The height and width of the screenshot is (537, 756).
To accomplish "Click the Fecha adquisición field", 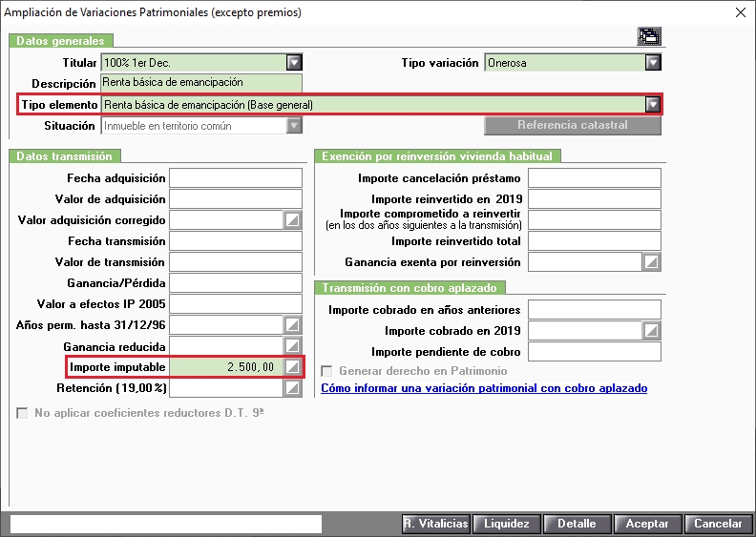I will click(x=236, y=178).
